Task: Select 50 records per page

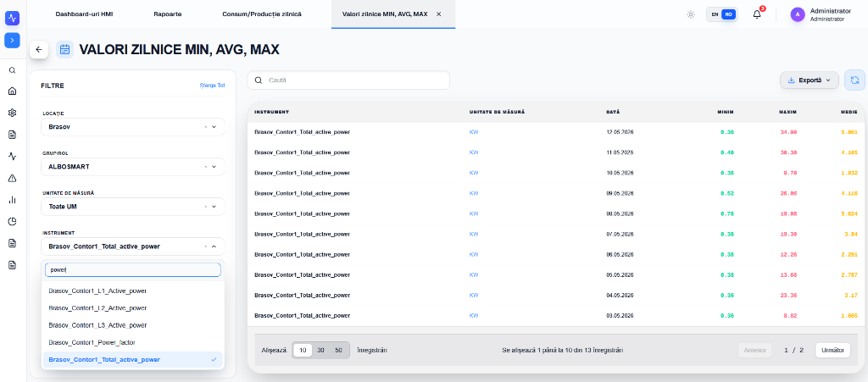Action: [339, 350]
